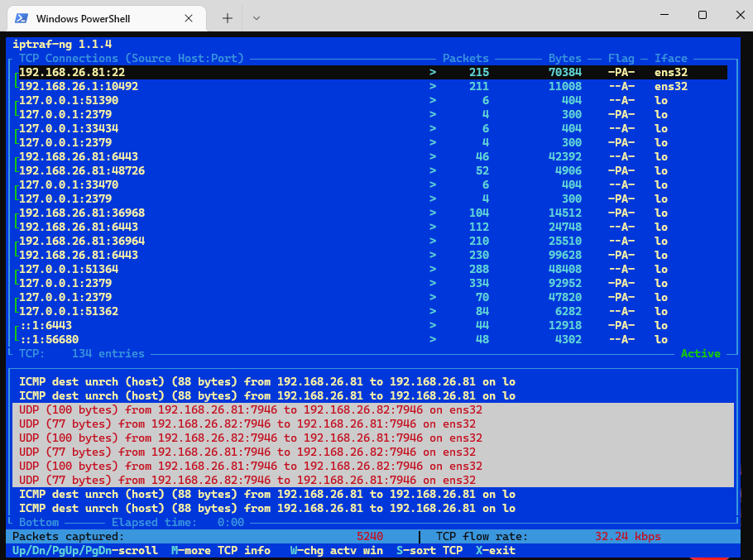The image size is (753, 560).
Task: Maximize the terminal window
Action: click(702, 15)
